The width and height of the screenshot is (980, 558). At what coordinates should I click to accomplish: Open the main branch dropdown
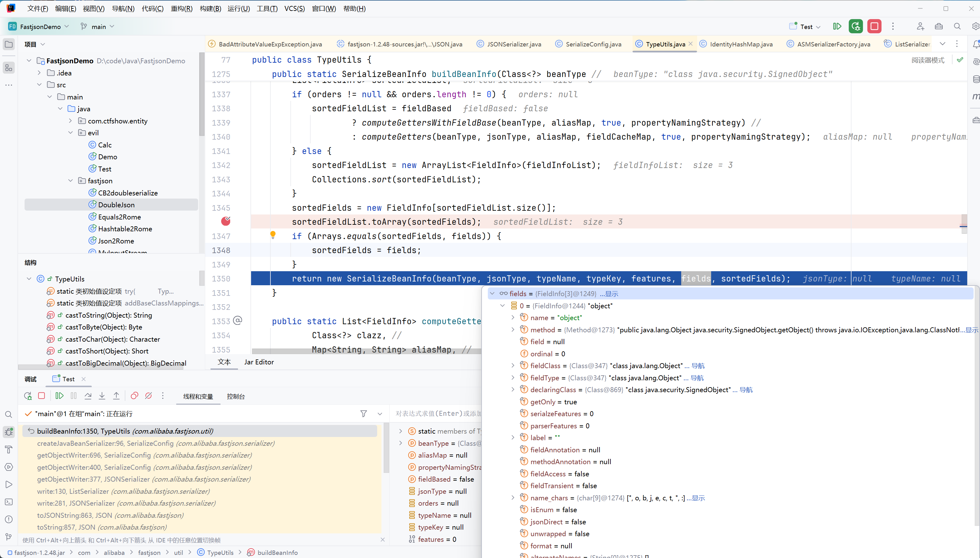(97, 26)
